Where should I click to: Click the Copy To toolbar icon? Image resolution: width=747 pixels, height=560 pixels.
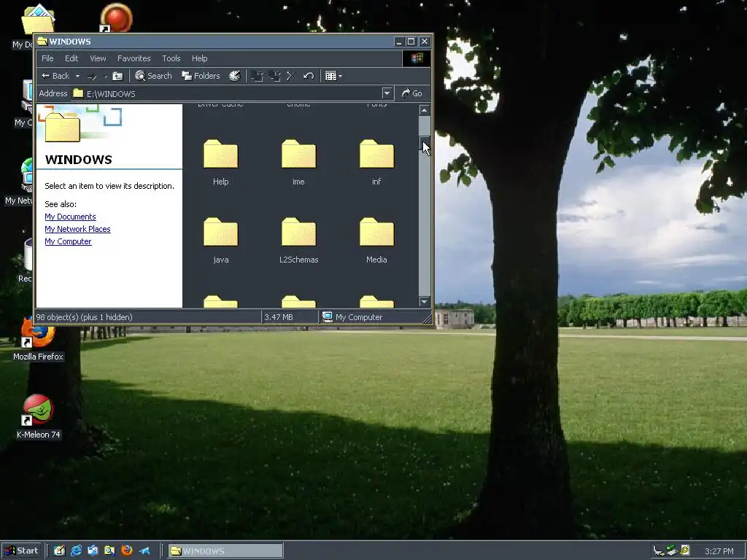coord(274,76)
